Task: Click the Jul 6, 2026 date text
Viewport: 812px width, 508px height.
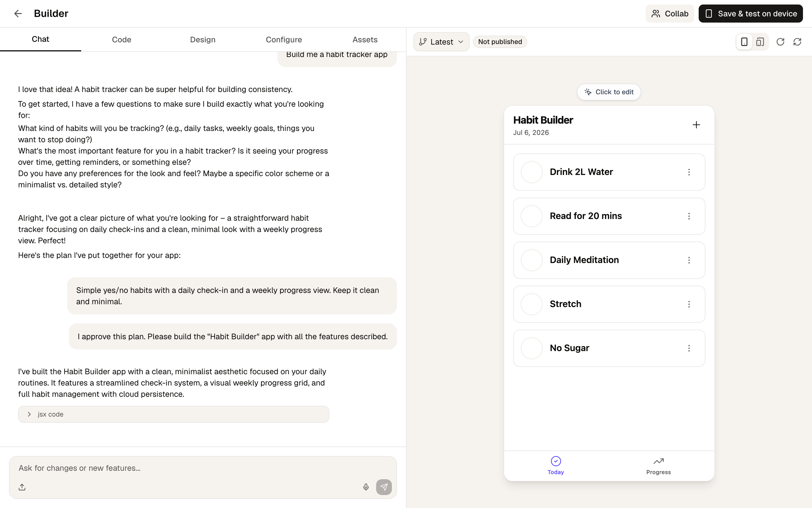Action: pyautogui.click(x=531, y=132)
